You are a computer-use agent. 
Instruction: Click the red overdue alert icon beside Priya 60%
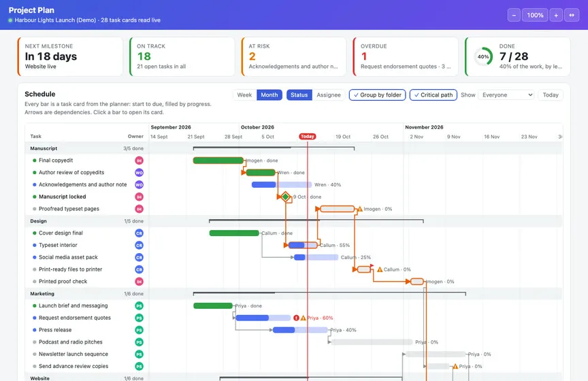coord(296,318)
